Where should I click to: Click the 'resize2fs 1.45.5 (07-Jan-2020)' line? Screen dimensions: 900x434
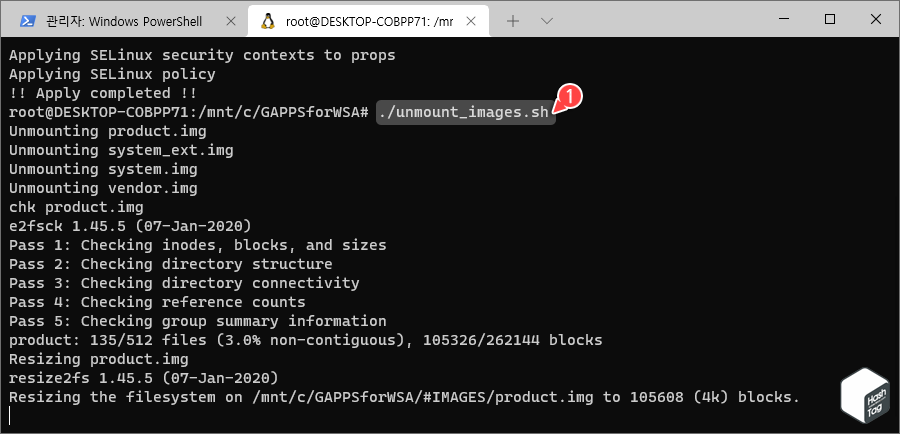click(x=143, y=378)
